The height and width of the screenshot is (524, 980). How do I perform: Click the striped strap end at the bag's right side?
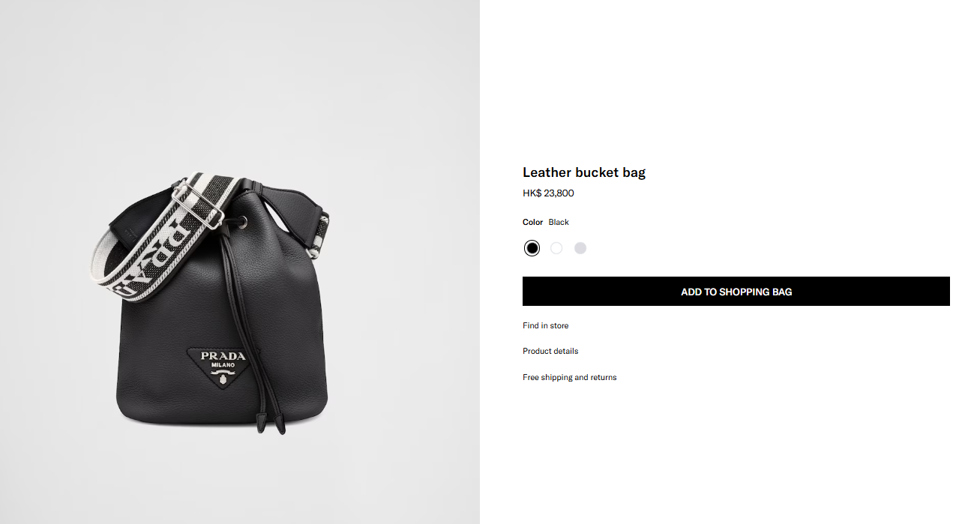point(320,235)
